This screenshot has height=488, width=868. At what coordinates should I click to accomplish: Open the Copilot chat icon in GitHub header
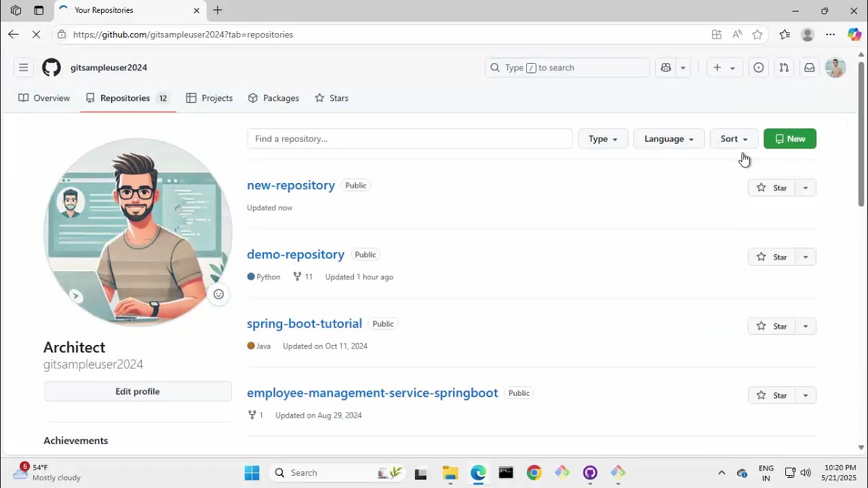click(x=666, y=68)
